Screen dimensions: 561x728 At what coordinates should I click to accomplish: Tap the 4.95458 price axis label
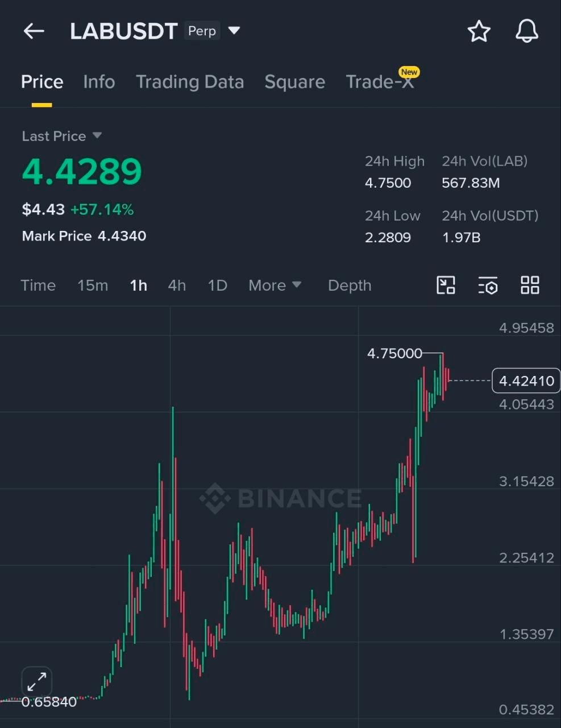(x=526, y=328)
